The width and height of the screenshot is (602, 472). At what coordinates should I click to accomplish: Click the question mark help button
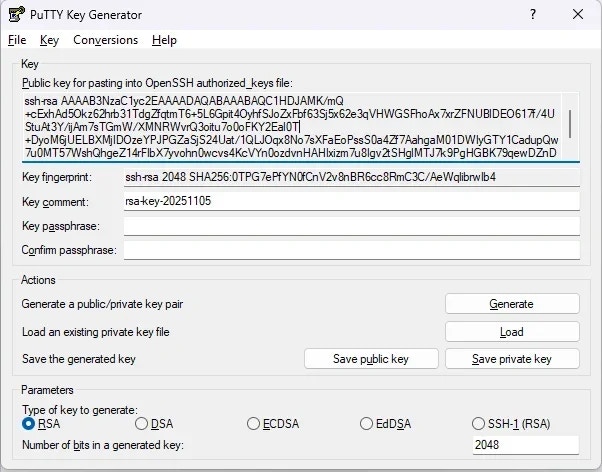[x=533, y=15]
